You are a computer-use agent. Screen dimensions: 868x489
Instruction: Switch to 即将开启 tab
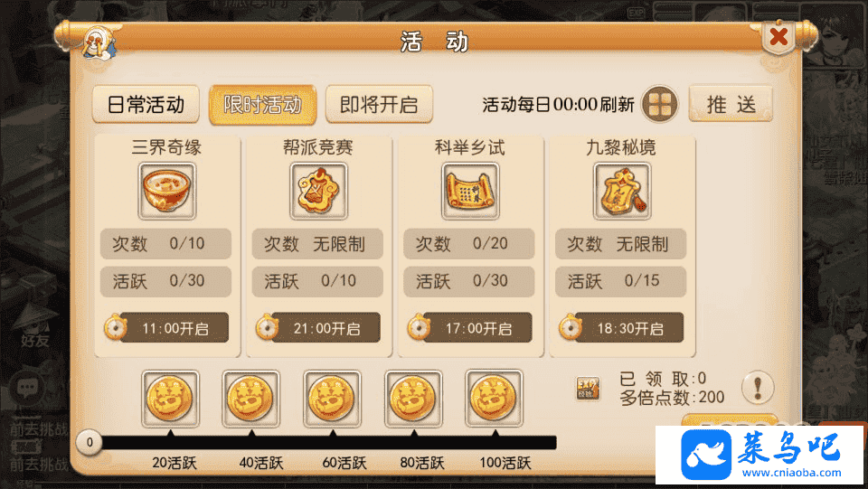click(x=379, y=104)
